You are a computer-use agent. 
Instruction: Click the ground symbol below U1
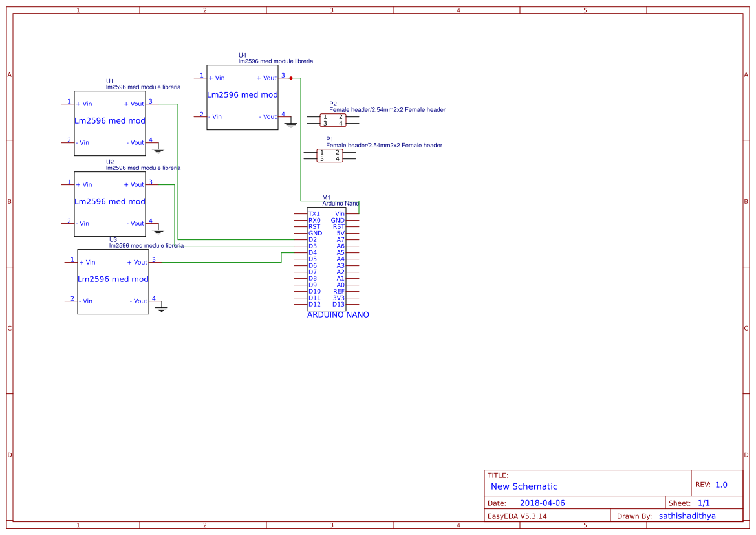tap(158, 150)
